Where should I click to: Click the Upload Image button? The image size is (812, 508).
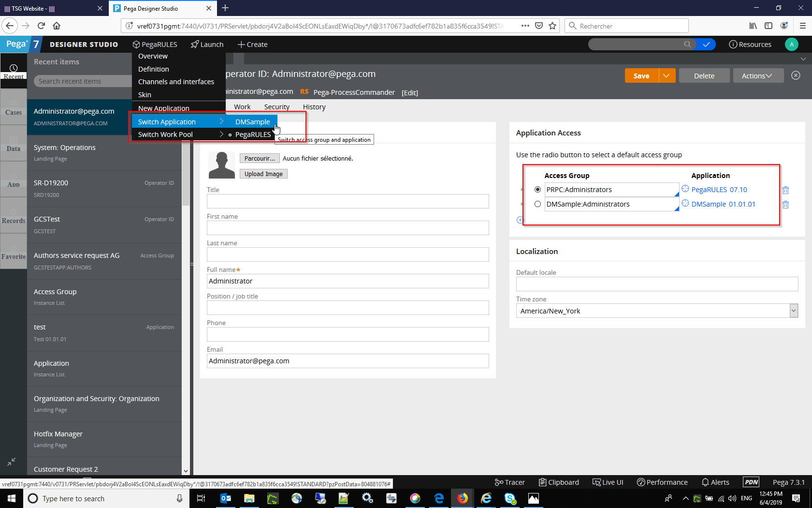click(263, 174)
